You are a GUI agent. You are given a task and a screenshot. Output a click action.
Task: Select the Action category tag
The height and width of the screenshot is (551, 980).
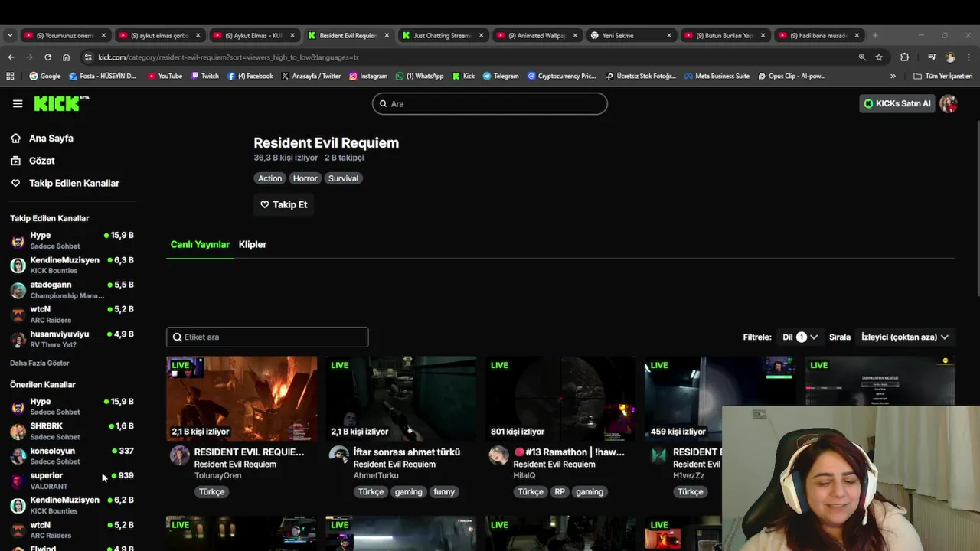(x=269, y=178)
